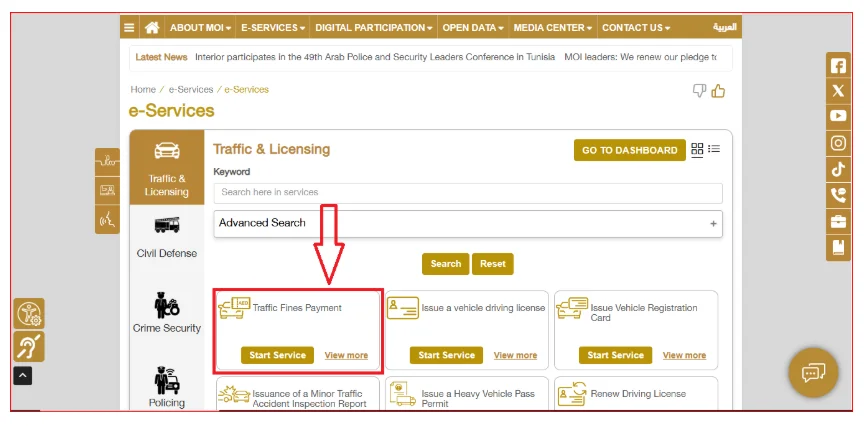Open the X social icon

(x=838, y=91)
